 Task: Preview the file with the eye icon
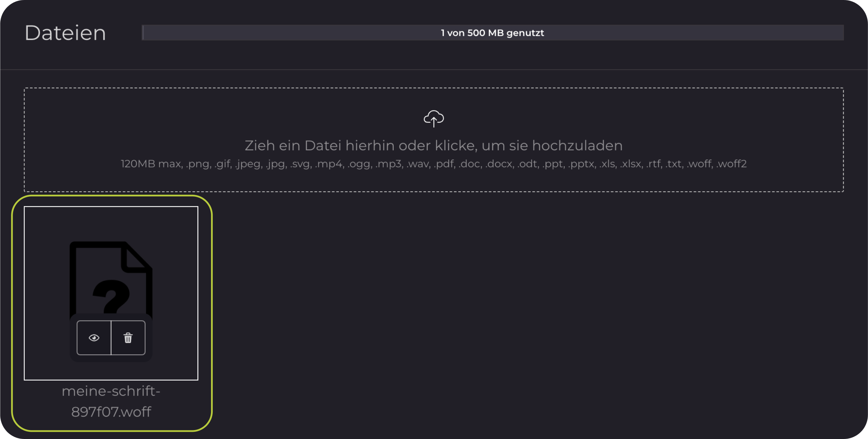[x=94, y=338]
